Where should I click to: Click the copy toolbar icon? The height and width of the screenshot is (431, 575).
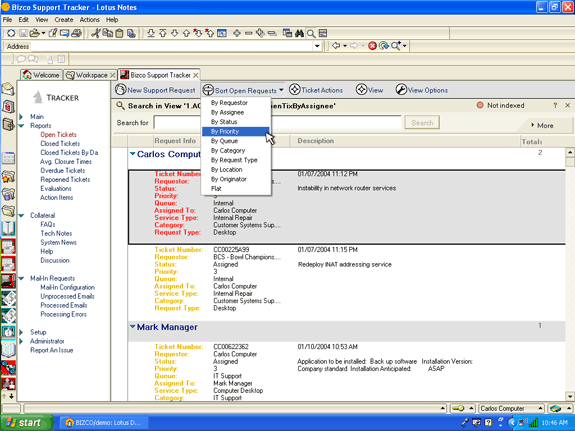coord(107,33)
